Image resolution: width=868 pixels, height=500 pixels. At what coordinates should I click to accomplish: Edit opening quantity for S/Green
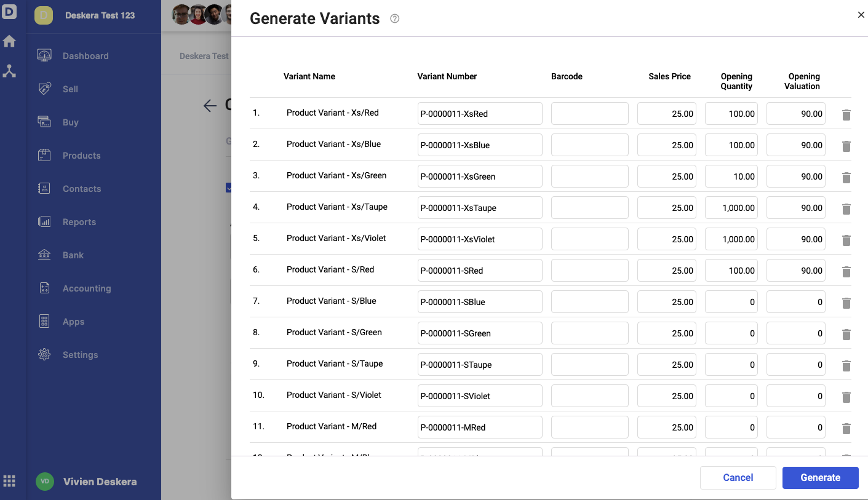pos(731,333)
